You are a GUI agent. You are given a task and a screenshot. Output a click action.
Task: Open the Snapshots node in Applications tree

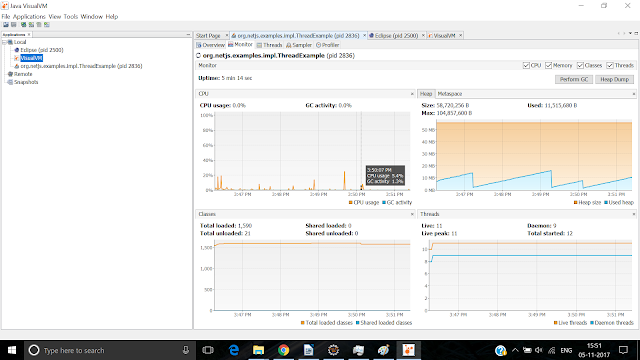pyautogui.click(x=26, y=82)
